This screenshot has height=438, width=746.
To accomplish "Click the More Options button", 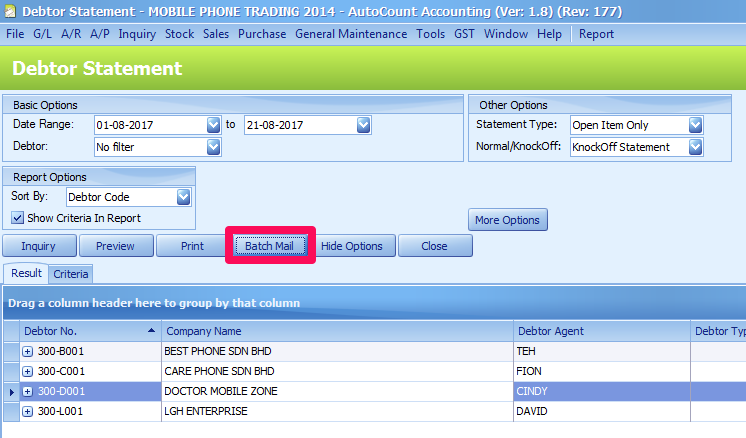I will (x=508, y=220).
